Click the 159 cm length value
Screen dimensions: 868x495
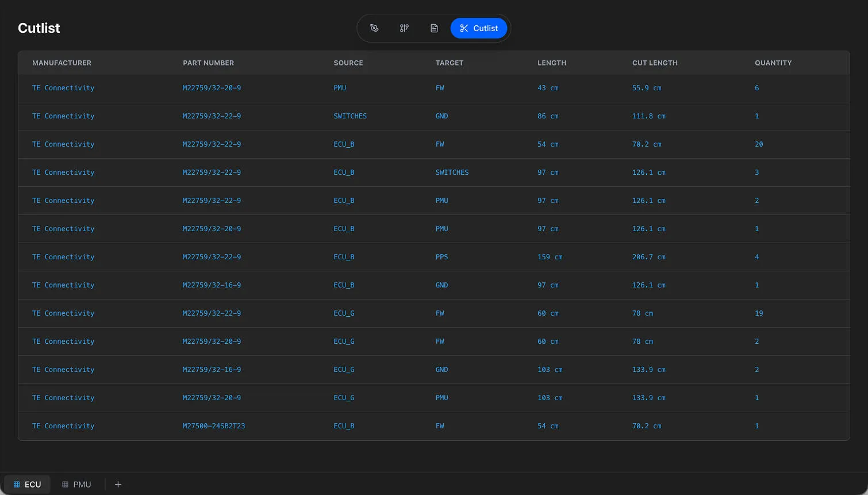tap(550, 256)
